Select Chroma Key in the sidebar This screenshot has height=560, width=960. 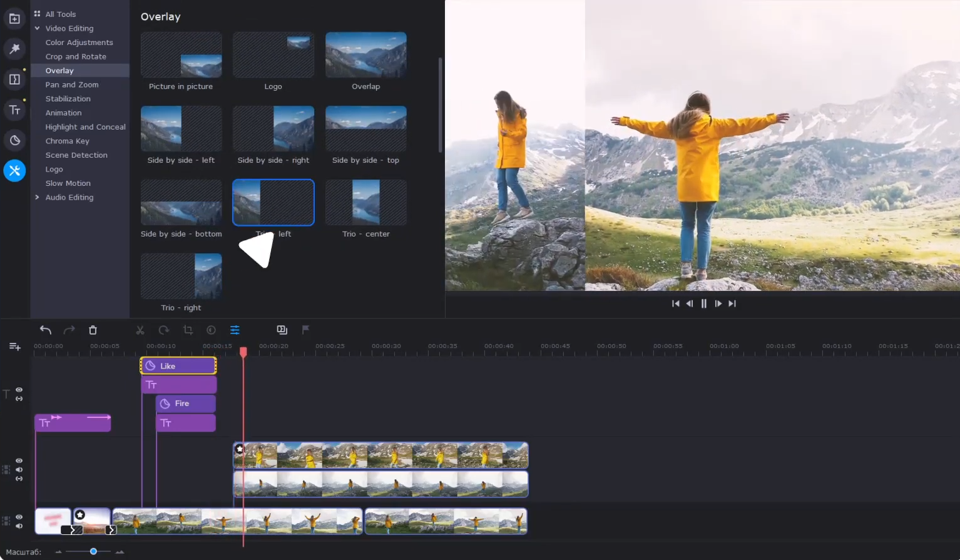[68, 141]
